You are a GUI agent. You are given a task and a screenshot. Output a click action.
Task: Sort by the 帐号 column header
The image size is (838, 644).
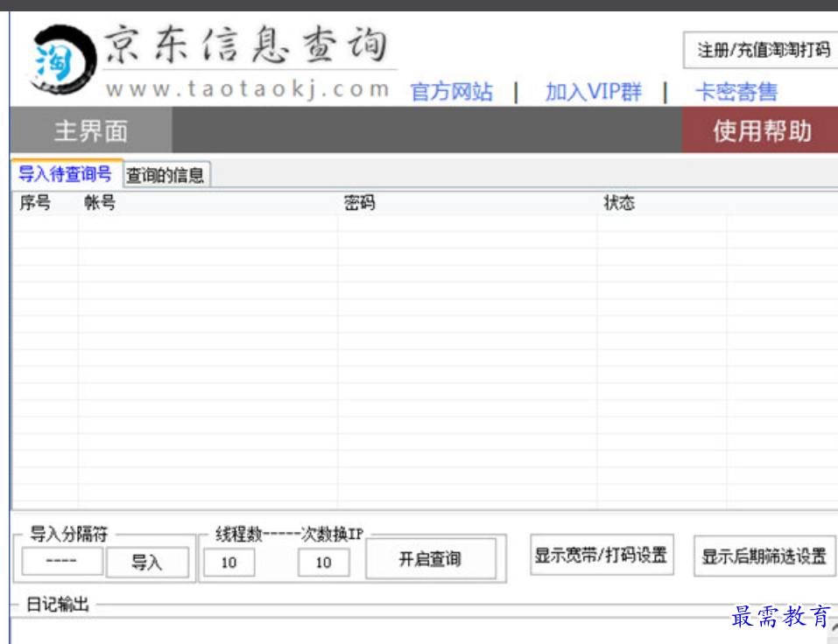click(208, 202)
